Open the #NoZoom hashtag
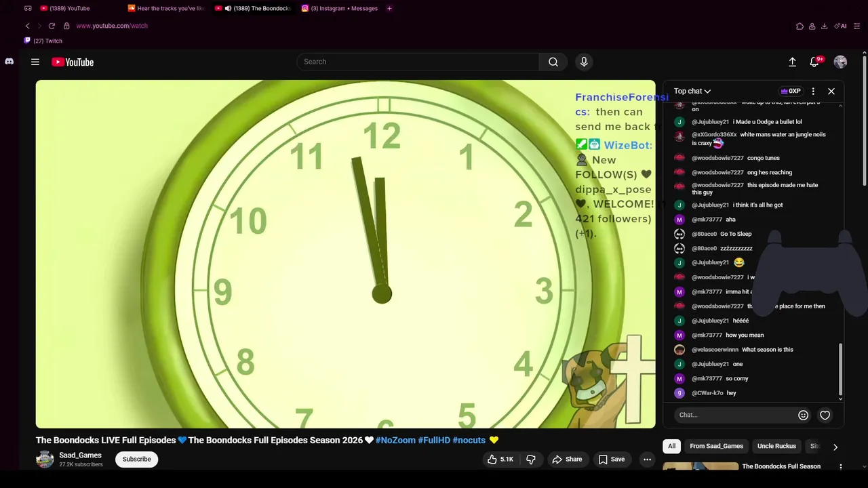This screenshot has width=868, height=488. tap(395, 440)
